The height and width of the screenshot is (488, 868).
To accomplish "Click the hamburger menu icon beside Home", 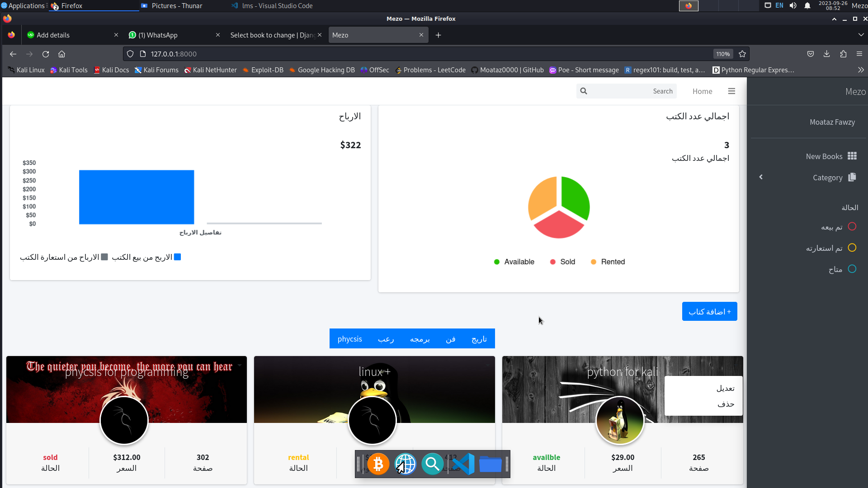I will coord(731,91).
